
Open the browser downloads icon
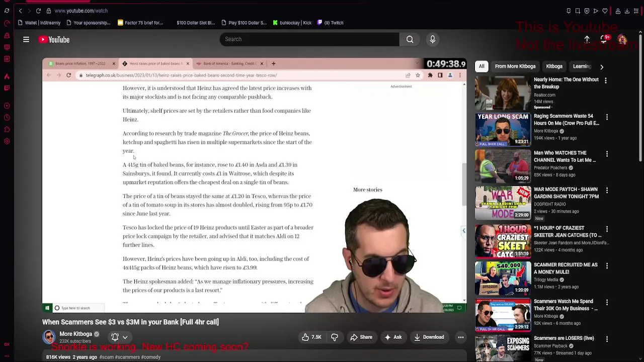(x=627, y=11)
